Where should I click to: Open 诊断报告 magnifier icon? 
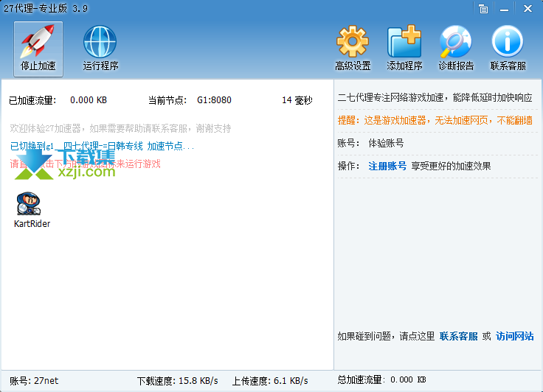(x=456, y=49)
